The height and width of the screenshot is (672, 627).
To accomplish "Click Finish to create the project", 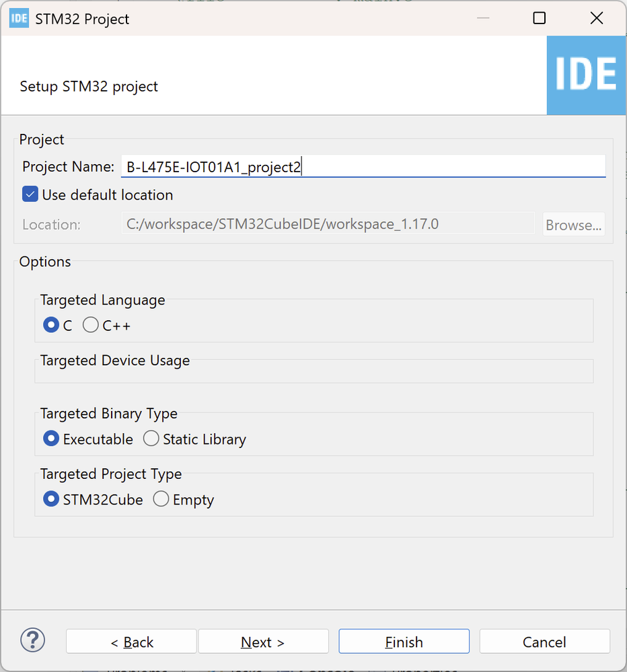I will [404, 642].
